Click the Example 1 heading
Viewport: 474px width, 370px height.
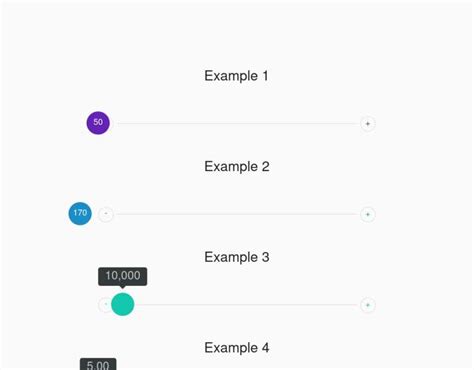[x=236, y=76]
